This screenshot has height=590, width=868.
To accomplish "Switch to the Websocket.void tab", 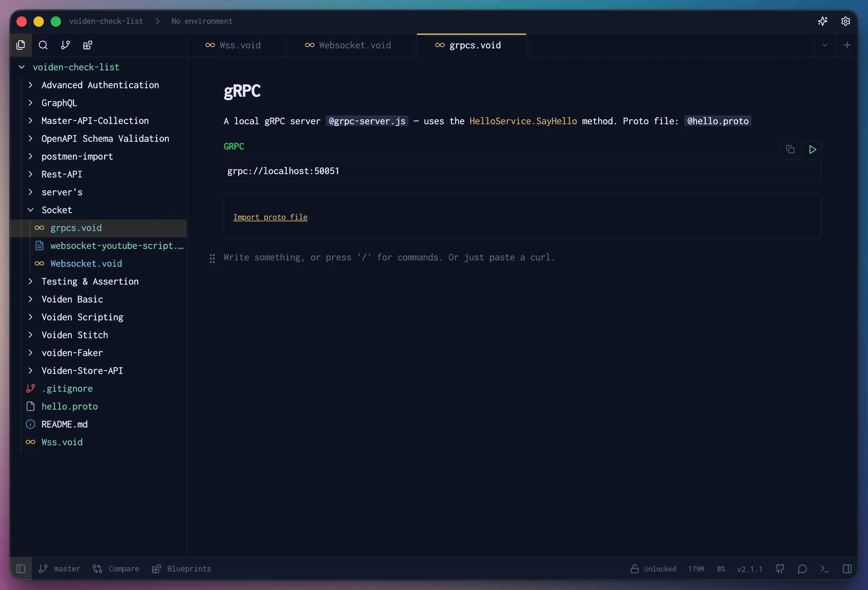I will click(351, 45).
